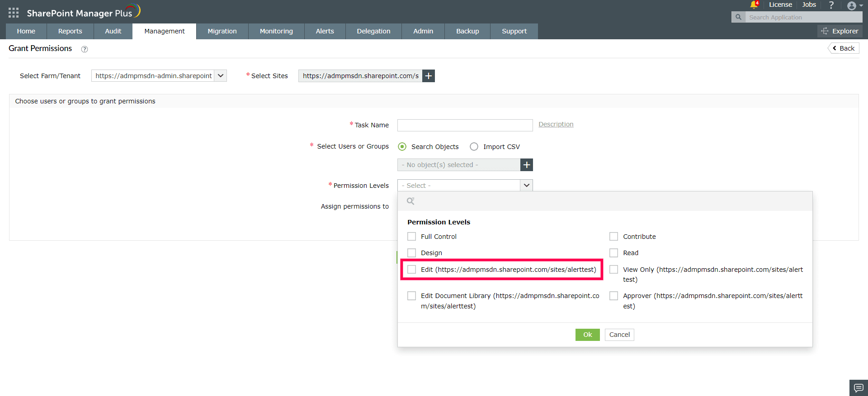Check the Edit alerttest permission level
868x396 pixels.
pos(411,270)
